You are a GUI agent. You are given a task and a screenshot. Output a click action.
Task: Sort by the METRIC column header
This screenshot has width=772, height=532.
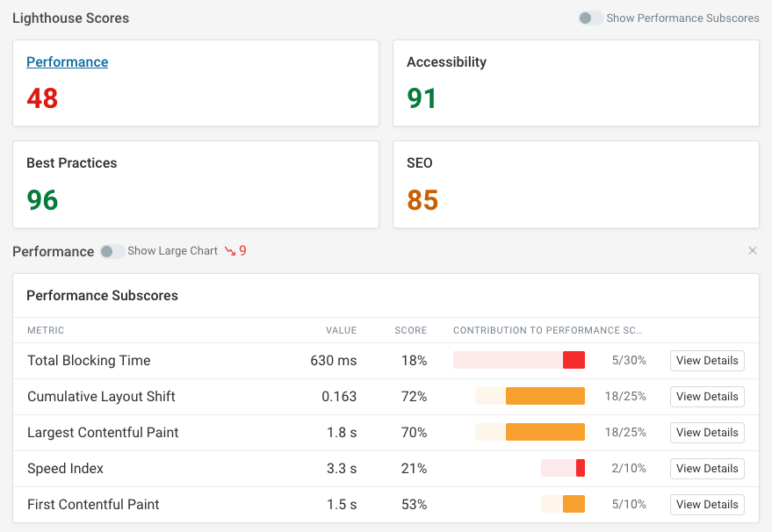point(45,330)
